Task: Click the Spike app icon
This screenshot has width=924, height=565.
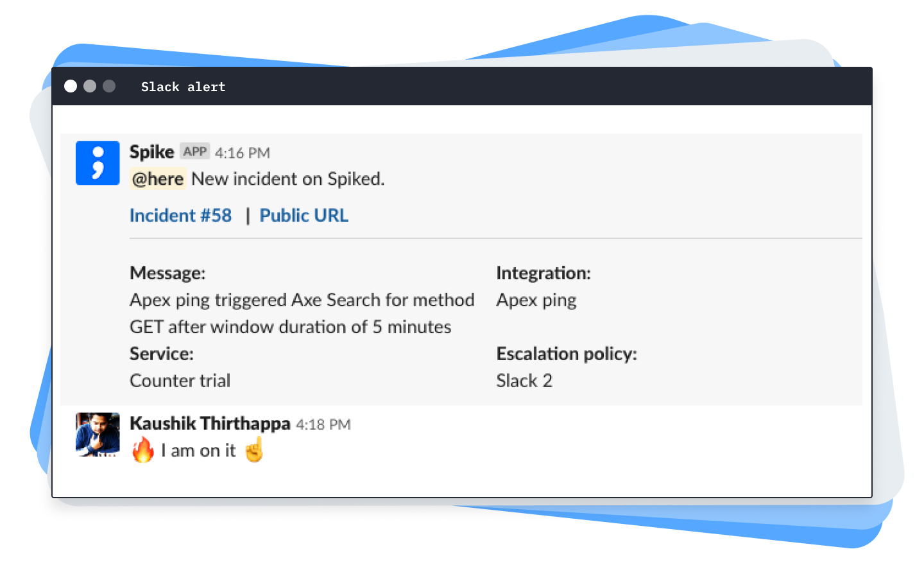Action: point(98,163)
